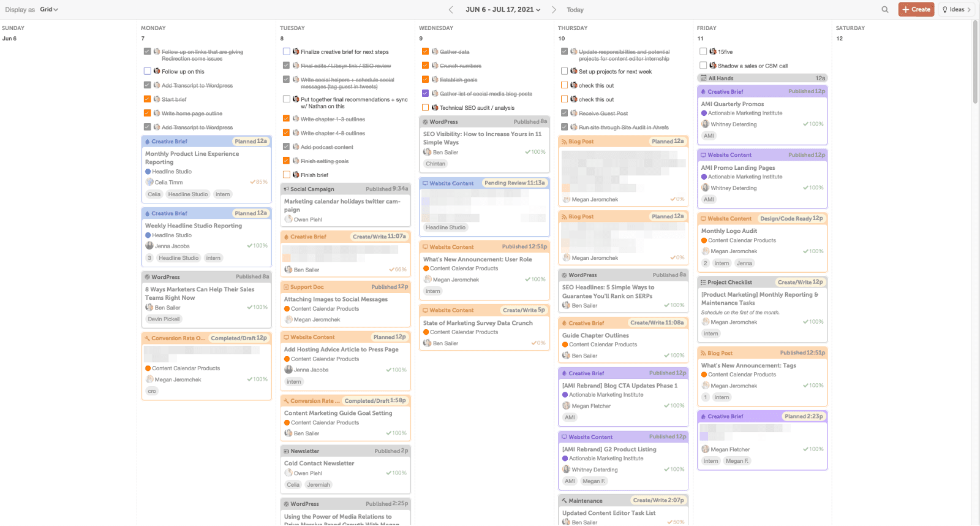Click the lightbulb Ideas icon
Screen dimensions: 980x526
coord(945,9)
